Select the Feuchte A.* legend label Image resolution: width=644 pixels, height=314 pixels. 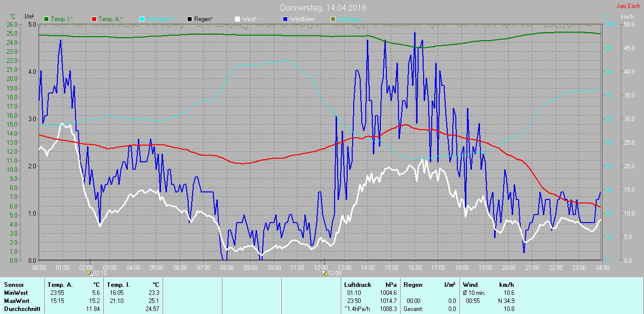[161, 19]
